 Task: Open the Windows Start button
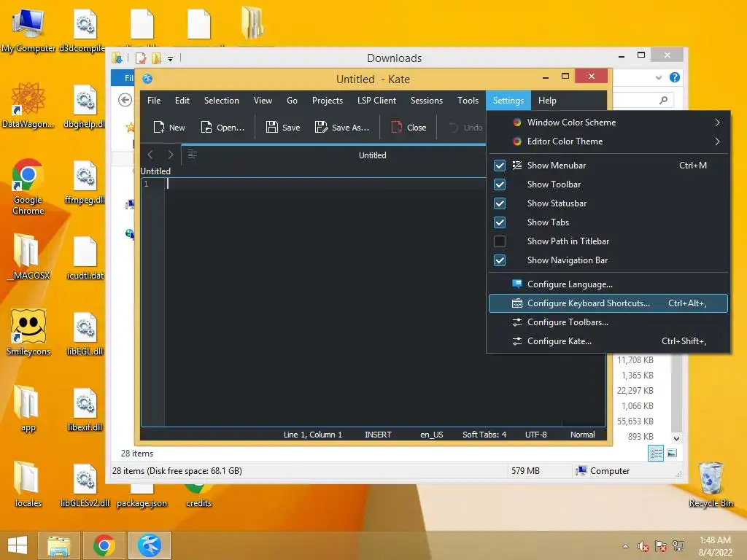[18, 545]
